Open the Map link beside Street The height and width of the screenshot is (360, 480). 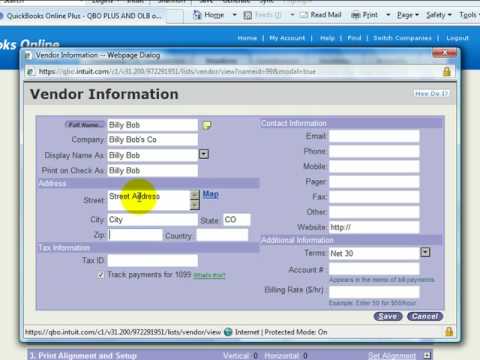coord(211,194)
